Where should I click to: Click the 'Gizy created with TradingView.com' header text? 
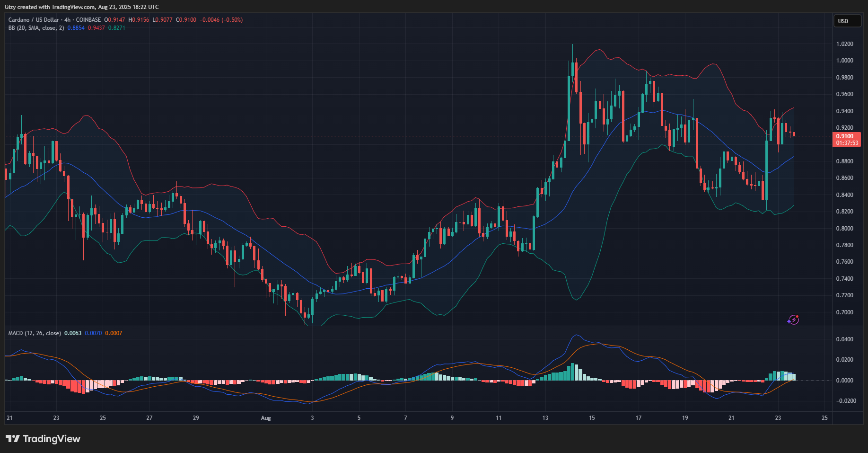pyautogui.click(x=81, y=7)
